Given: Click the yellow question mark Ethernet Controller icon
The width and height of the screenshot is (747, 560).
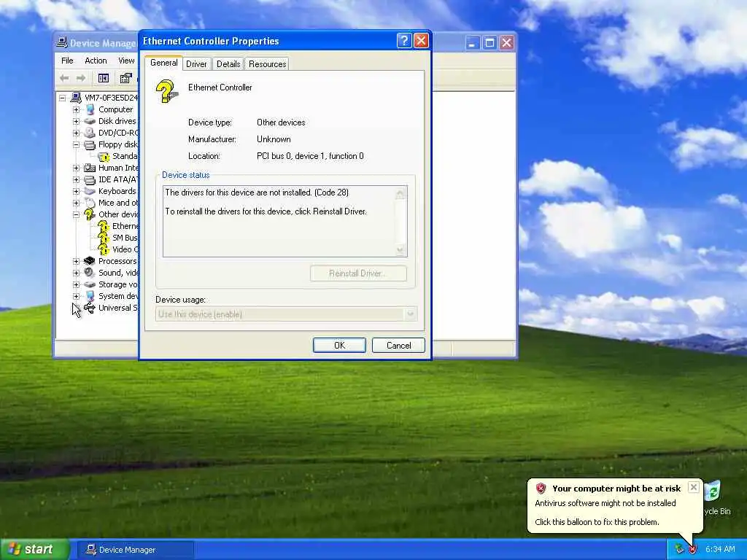Looking at the screenshot, I should (166, 91).
